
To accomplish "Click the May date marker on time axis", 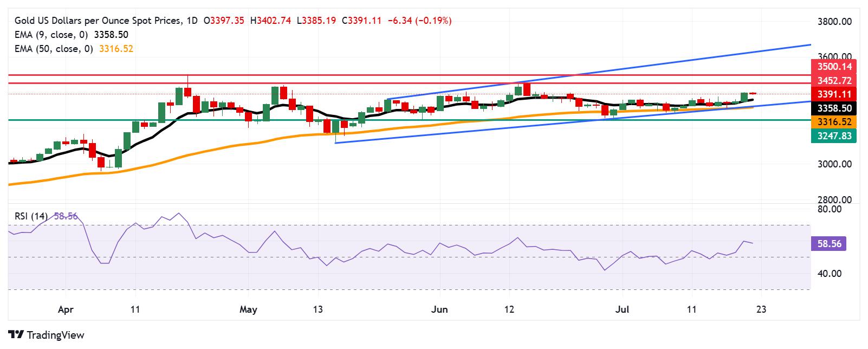I will [x=248, y=310].
